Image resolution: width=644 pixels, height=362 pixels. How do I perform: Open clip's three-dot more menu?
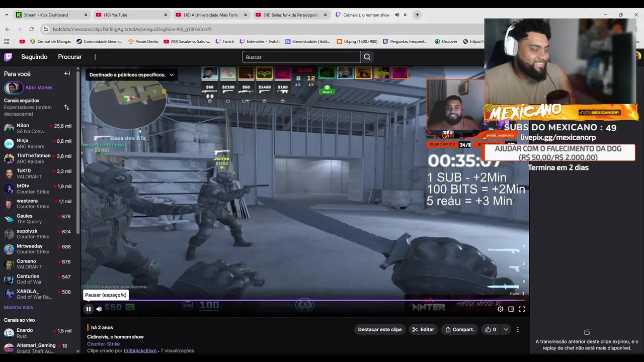click(518, 329)
